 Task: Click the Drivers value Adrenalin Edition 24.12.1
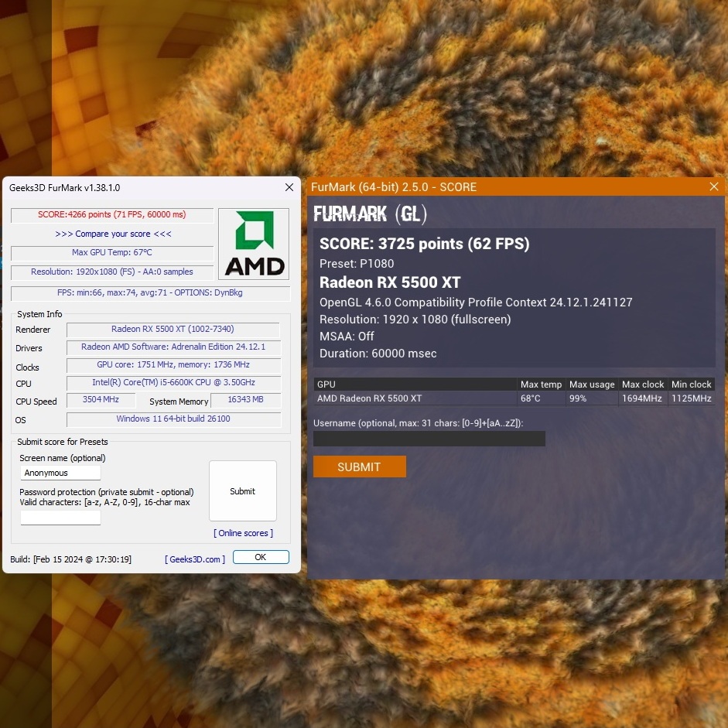[173, 347]
